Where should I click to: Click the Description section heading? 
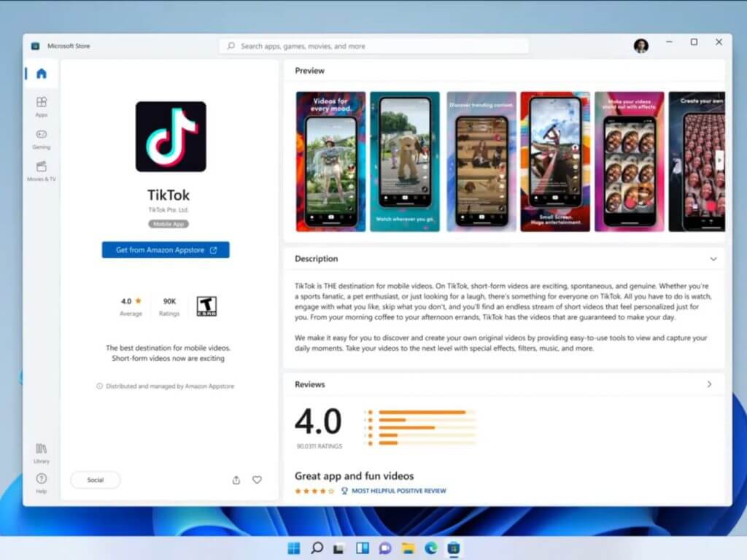point(317,259)
